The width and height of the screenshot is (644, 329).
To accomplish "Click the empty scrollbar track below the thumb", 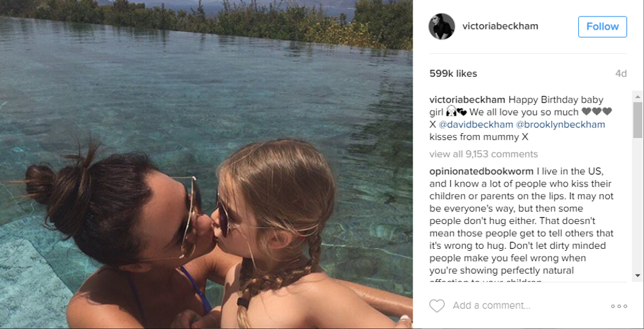I will click(x=637, y=204).
